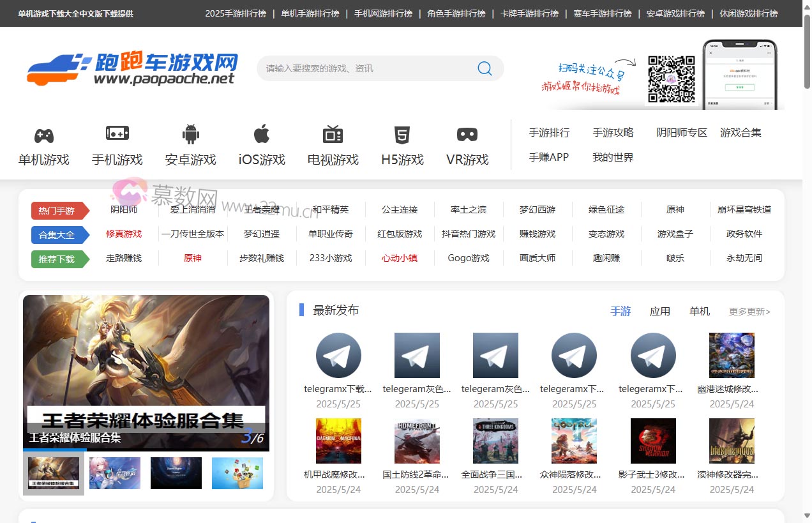Image resolution: width=812 pixels, height=523 pixels.
Task: Click the 更多更新 link
Action: [x=748, y=311]
